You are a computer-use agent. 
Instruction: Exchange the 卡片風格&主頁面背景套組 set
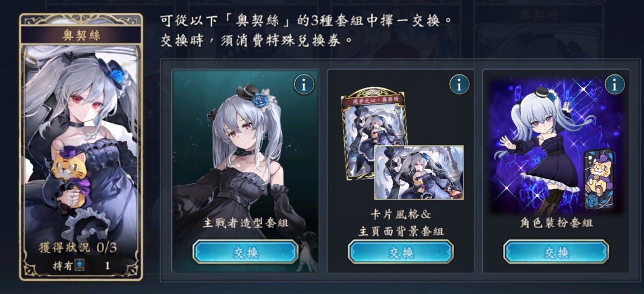[401, 252]
